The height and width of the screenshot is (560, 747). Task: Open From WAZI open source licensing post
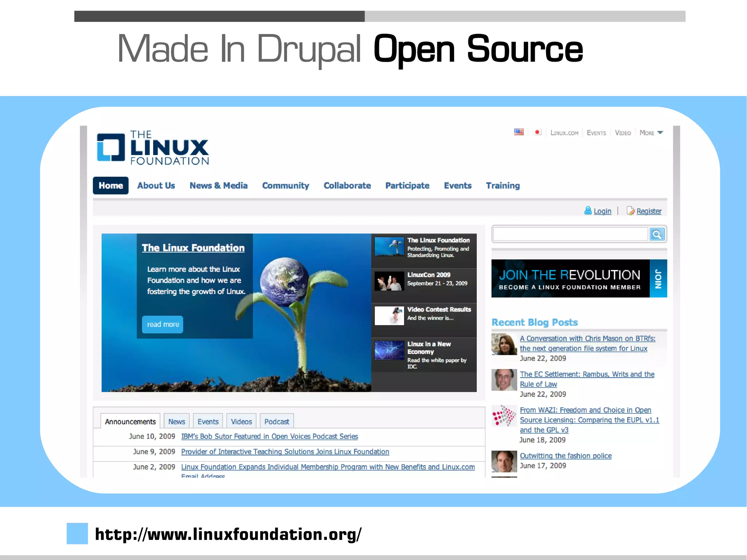point(589,420)
